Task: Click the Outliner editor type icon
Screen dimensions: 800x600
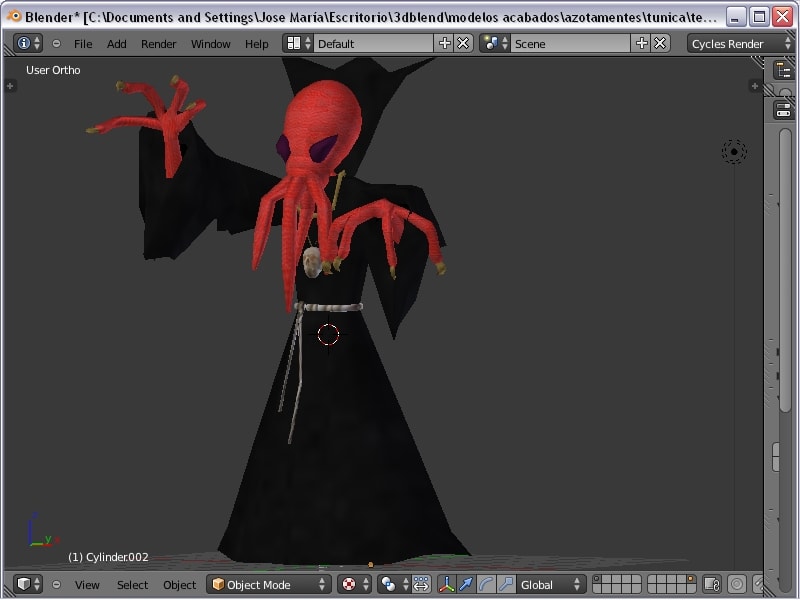Action: 783,70
